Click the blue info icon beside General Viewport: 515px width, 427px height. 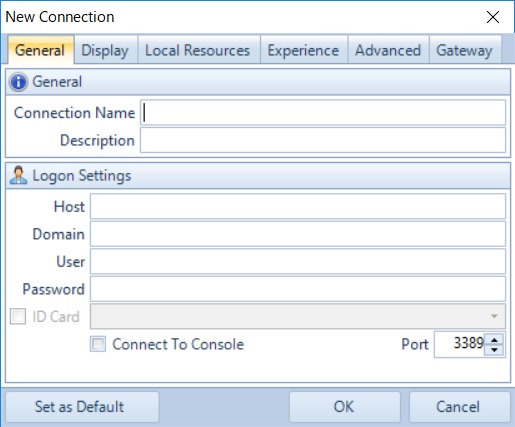[18, 82]
